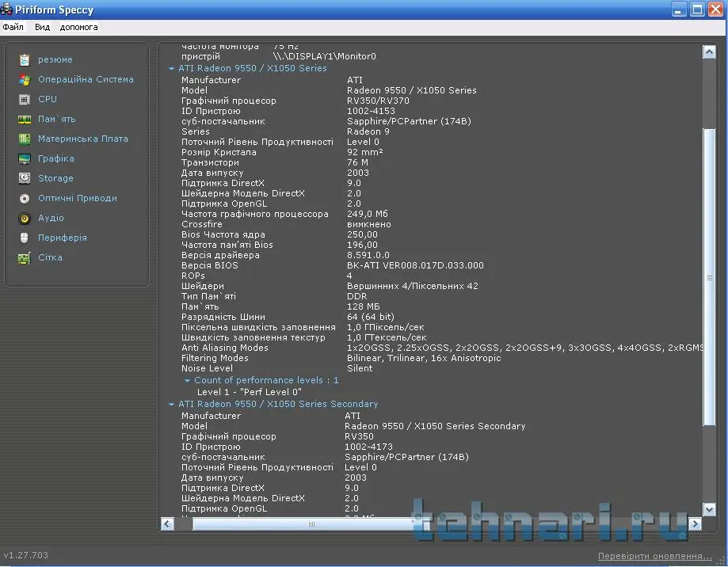728x567 pixels.
Task: Click the Пам`ять RAM stick icon
Action: (x=25, y=120)
